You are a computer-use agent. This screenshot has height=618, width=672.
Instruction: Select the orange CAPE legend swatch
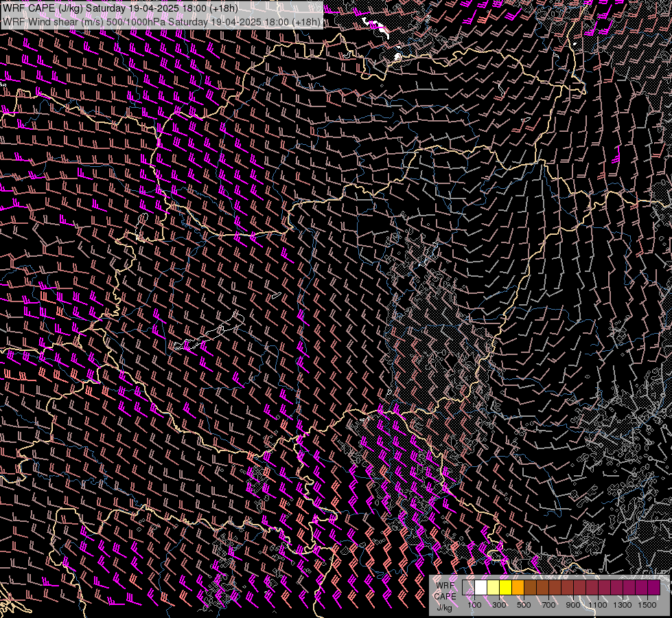[518, 588]
